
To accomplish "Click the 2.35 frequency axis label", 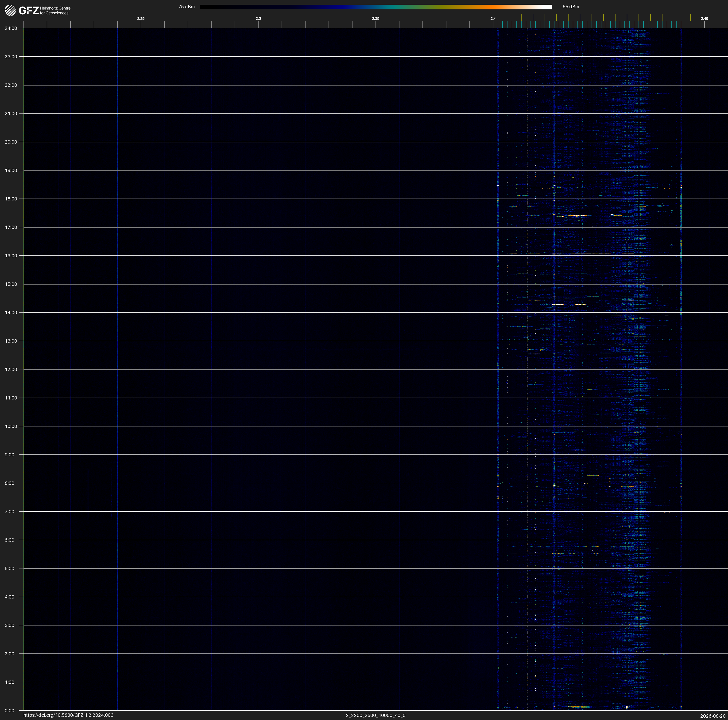I will (x=376, y=19).
